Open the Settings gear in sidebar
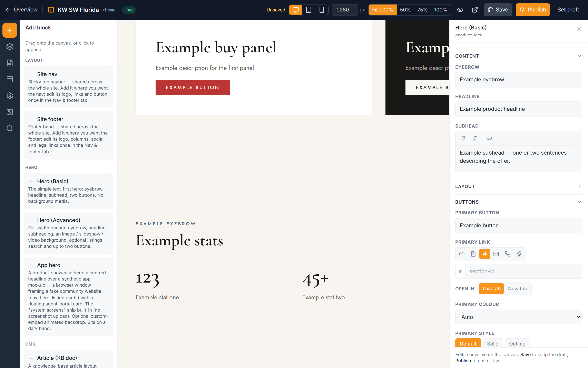 click(x=10, y=96)
